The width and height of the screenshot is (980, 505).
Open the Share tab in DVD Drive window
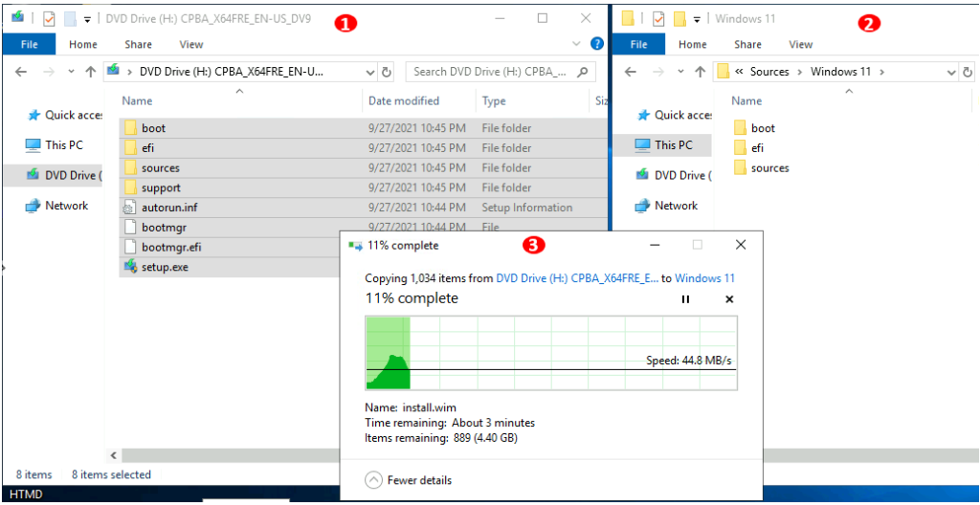point(138,44)
